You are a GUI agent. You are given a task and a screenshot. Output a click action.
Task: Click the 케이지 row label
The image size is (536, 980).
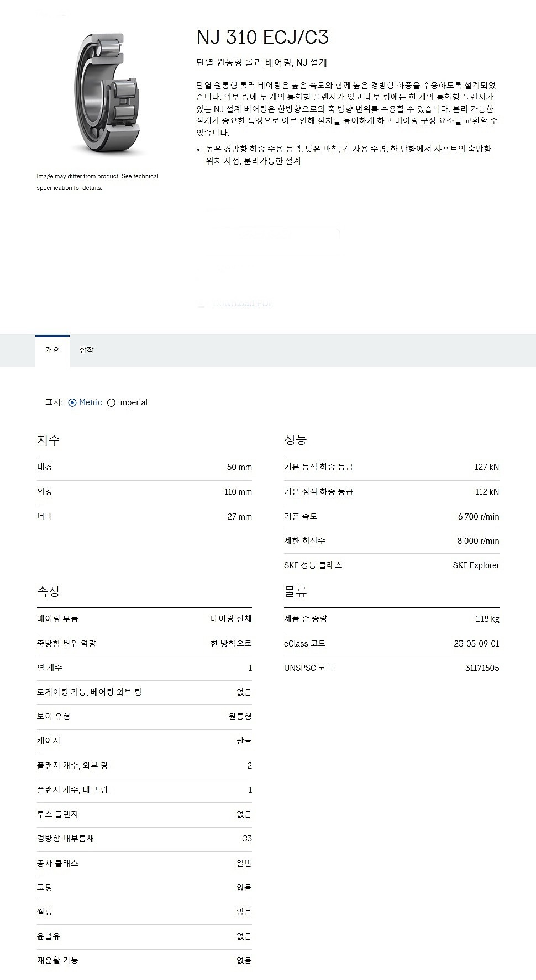[x=49, y=741]
